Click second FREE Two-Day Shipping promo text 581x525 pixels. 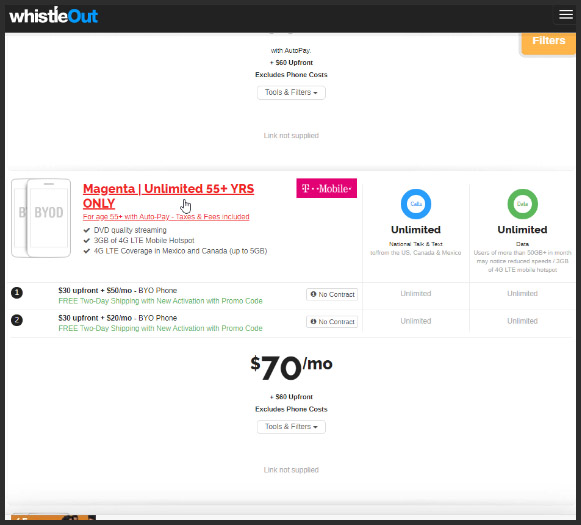tap(160, 328)
